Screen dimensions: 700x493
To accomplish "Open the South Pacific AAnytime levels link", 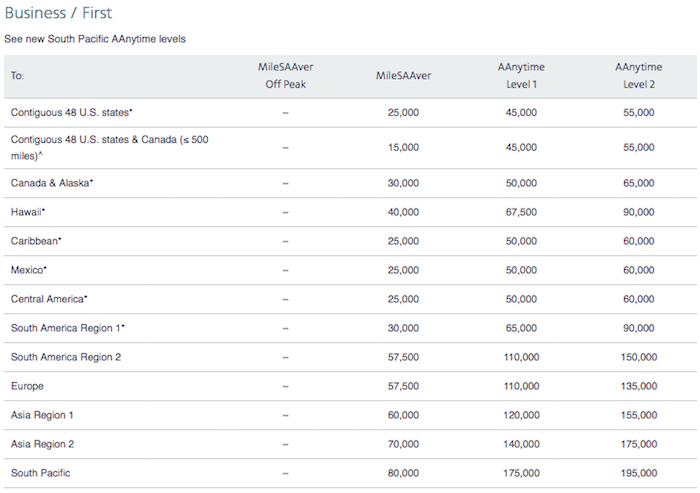I will click(x=95, y=39).
